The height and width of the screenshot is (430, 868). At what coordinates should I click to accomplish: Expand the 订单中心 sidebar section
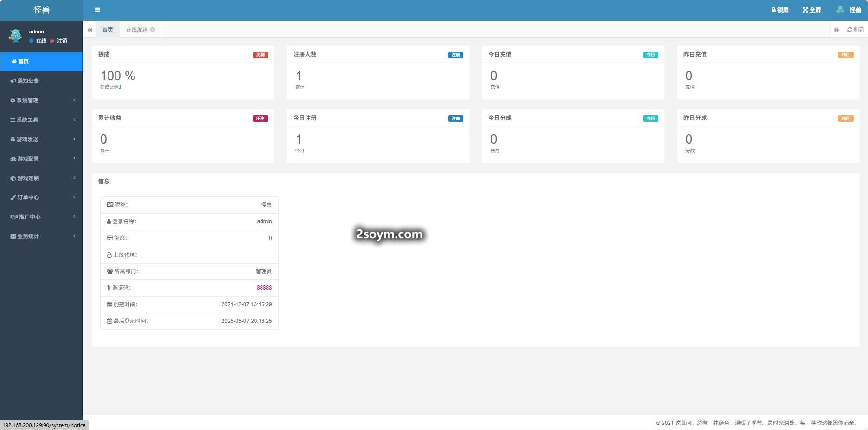click(42, 197)
